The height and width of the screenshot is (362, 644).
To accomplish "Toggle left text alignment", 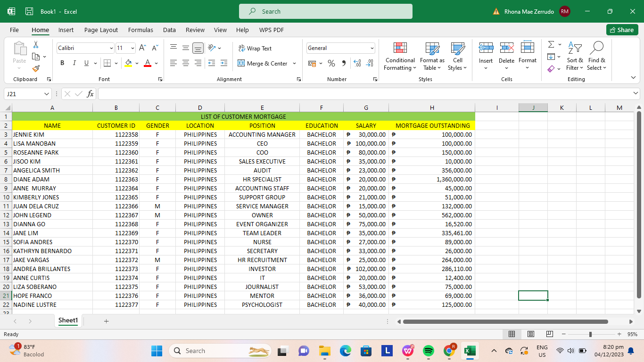I will [x=173, y=63].
